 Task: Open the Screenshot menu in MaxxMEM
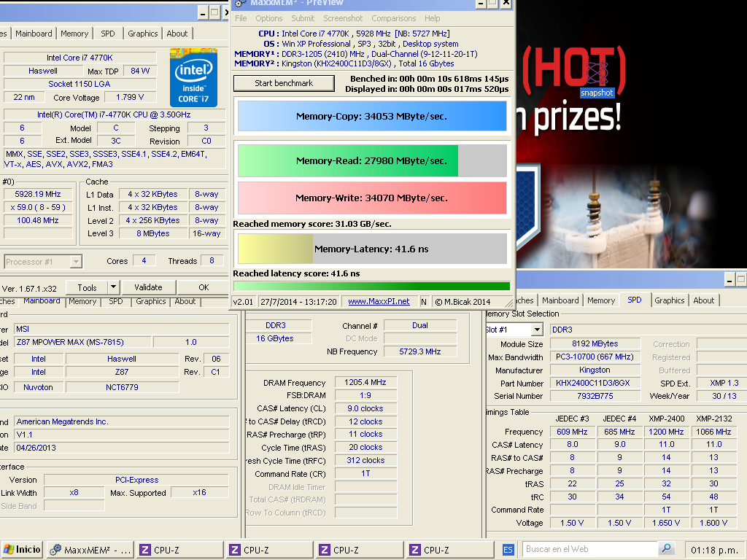click(x=343, y=18)
